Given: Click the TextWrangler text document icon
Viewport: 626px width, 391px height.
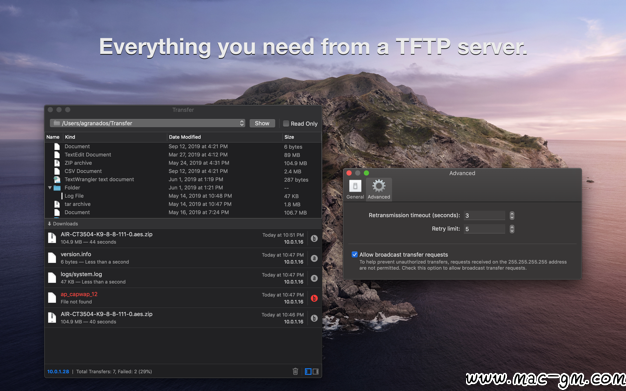Looking at the screenshot, I should pyautogui.click(x=57, y=179).
